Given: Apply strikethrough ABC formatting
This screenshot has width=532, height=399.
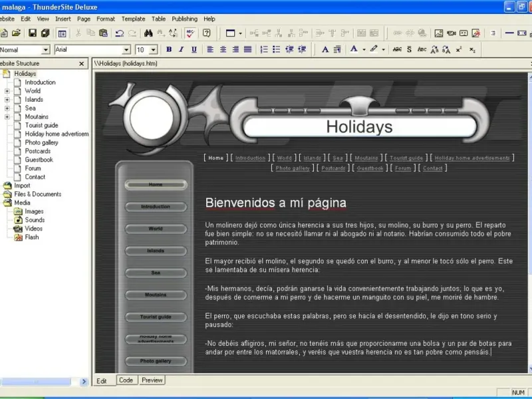Looking at the screenshot, I should pyautogui.click(x=397, y=49).
